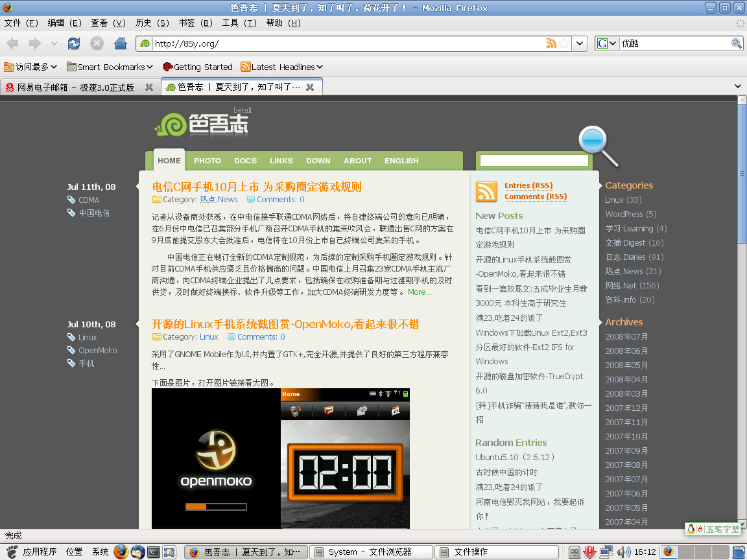The height and width of the screenshot is (560, 747).
Task: Open the Linux (33) category
Action: coord(623,200)
